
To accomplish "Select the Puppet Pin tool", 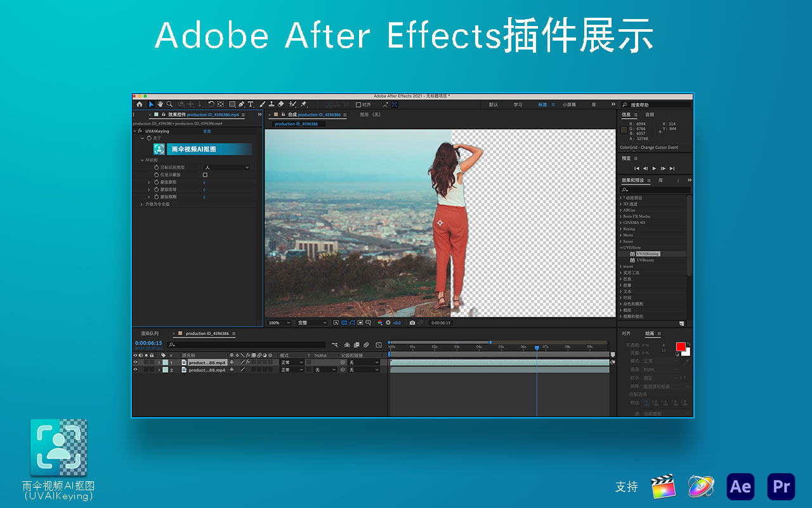I will click(304, 104).
